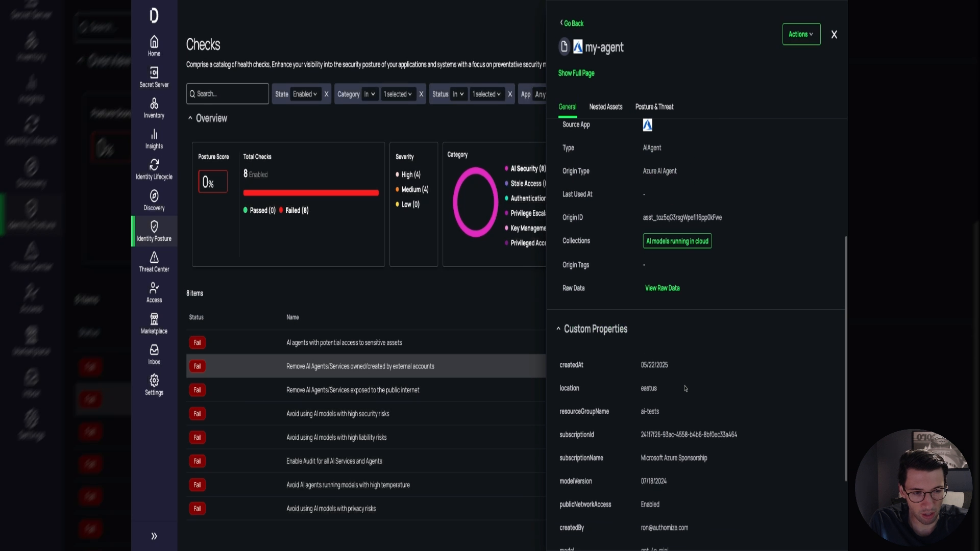The height and width of the screenshot is (551, 980).
Task: Open the Marketplace sidebar icon
Action: coord(154,322)
